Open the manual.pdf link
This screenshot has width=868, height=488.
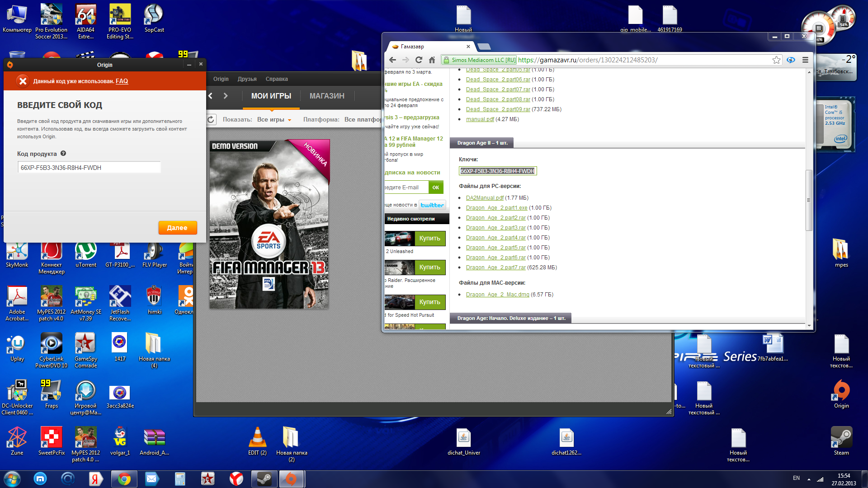pos(480,119)
